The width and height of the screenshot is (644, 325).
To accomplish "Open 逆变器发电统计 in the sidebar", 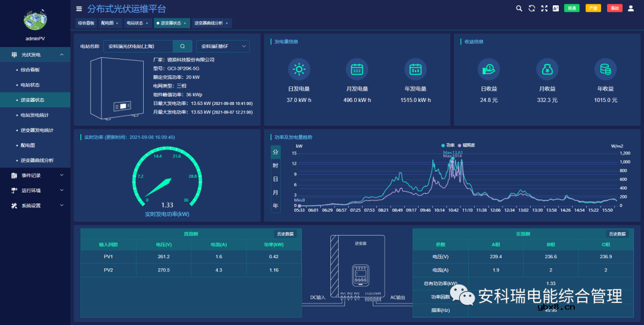I will 37,130.
